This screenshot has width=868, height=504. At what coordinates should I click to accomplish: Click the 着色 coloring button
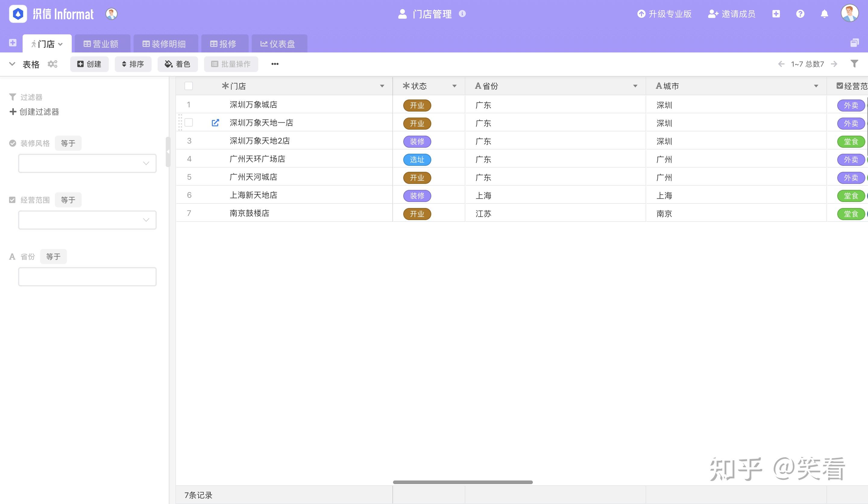click(178, 64)
